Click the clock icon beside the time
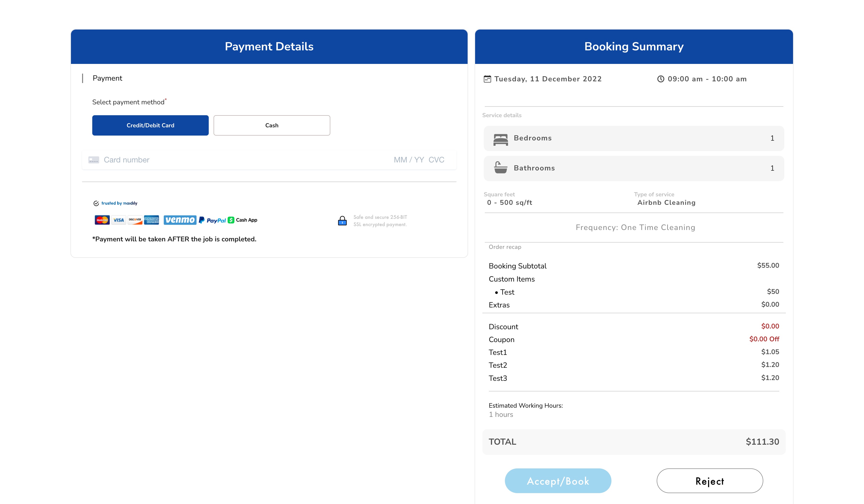Image resolution: width=864 pixels, height=504 pixels. 660,79
